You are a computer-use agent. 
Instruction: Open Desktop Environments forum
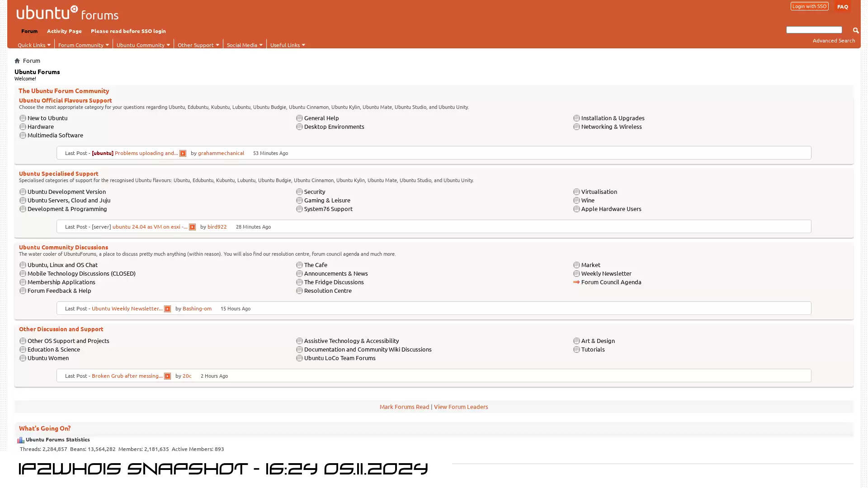pos(334,127)
